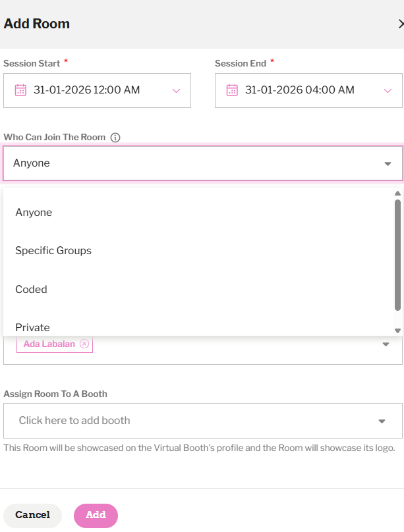Click the Session Start date field
Viewport: 404px width, 532px height.
tap(97, 91)
